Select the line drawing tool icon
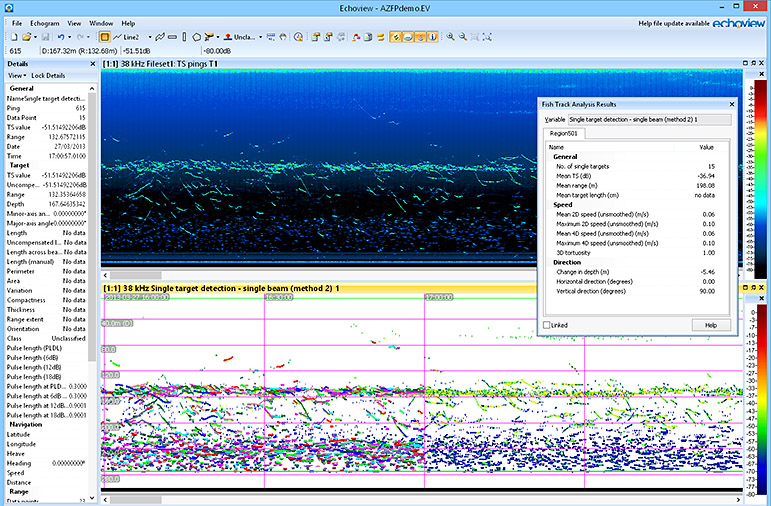Screen dimensions: 771x506 [118, 37]
